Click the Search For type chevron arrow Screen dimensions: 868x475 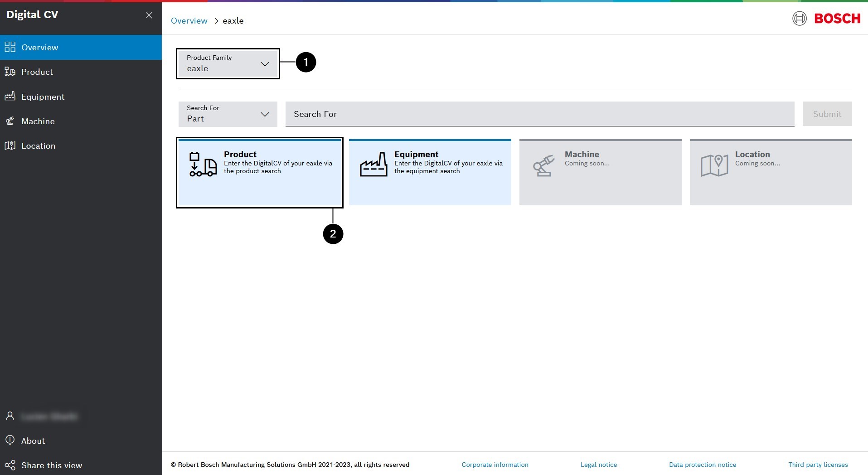point(265,114)
